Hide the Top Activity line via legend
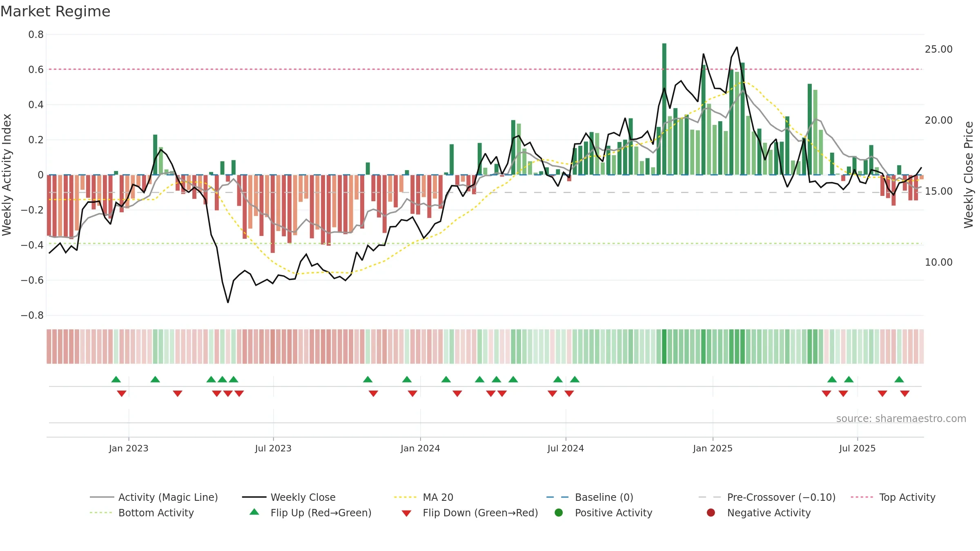Screen dimensions: 980x551 pyautogui.click(x=893, y=497)
